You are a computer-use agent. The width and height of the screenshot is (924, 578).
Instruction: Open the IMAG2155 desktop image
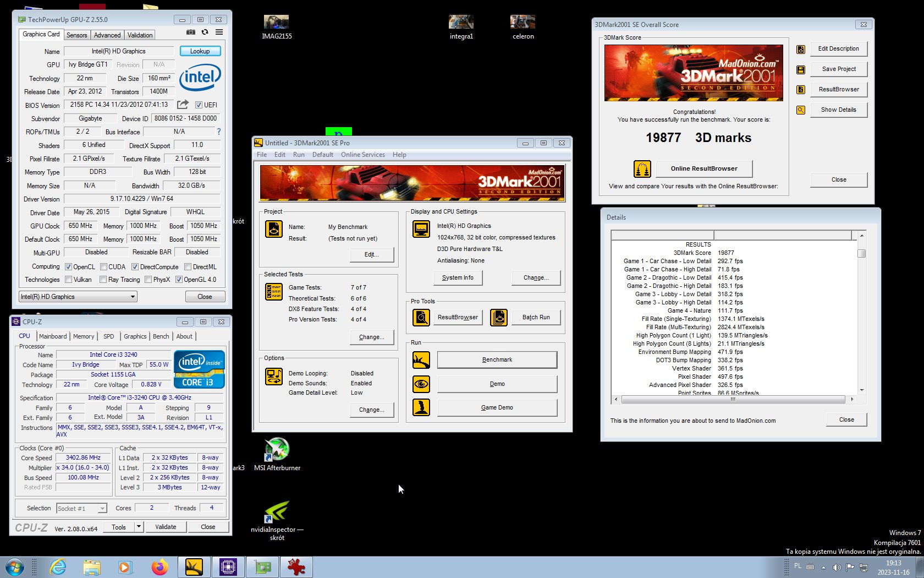point(277,27)
